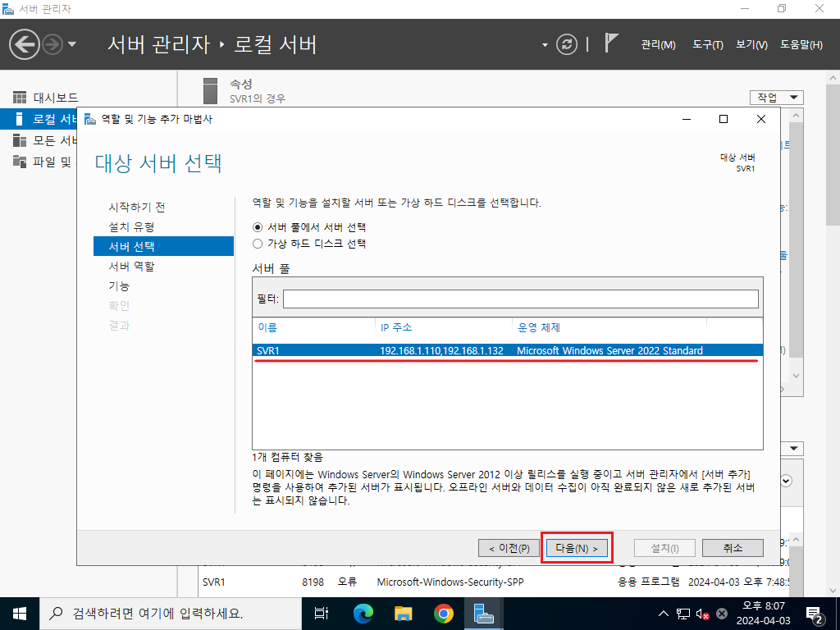Screen dimensions: 840x630
Task: Go to 기능 wizard step
Action: (x=119, y=286)
